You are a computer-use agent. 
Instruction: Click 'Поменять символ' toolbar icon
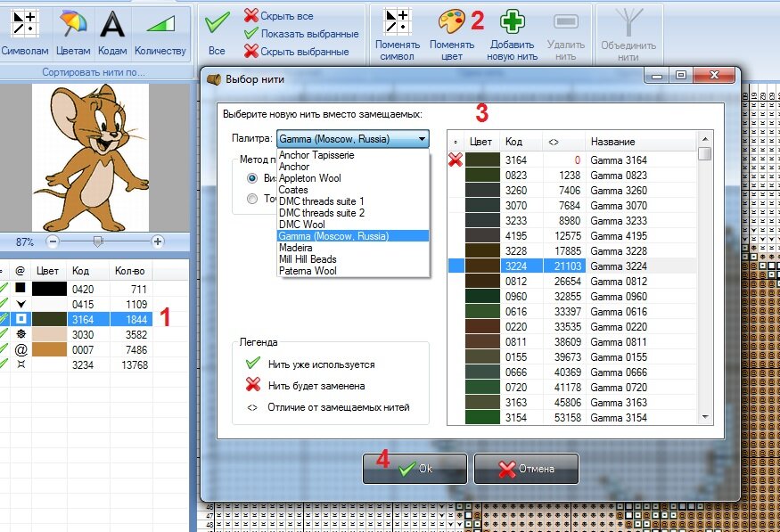[398, 21]
